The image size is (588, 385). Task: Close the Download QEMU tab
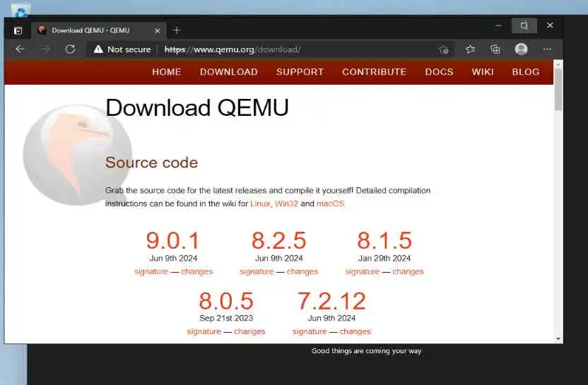(x=158, y=31)
